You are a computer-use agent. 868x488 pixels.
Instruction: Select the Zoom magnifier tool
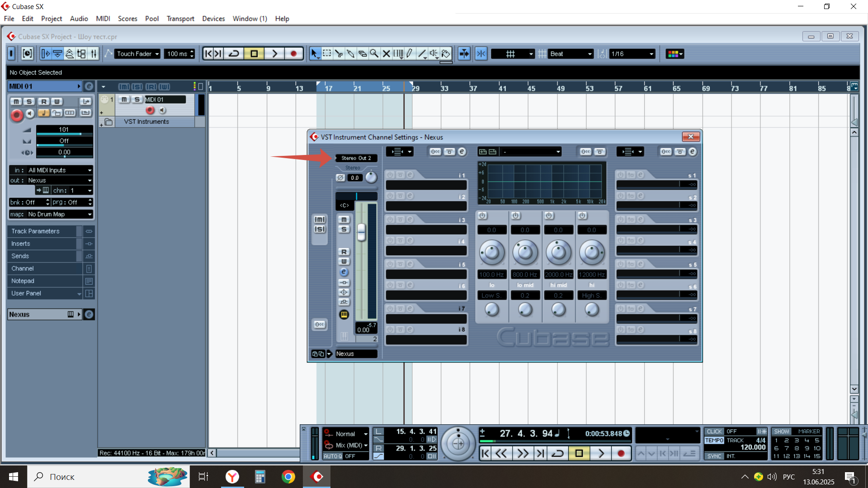[374, 54]
